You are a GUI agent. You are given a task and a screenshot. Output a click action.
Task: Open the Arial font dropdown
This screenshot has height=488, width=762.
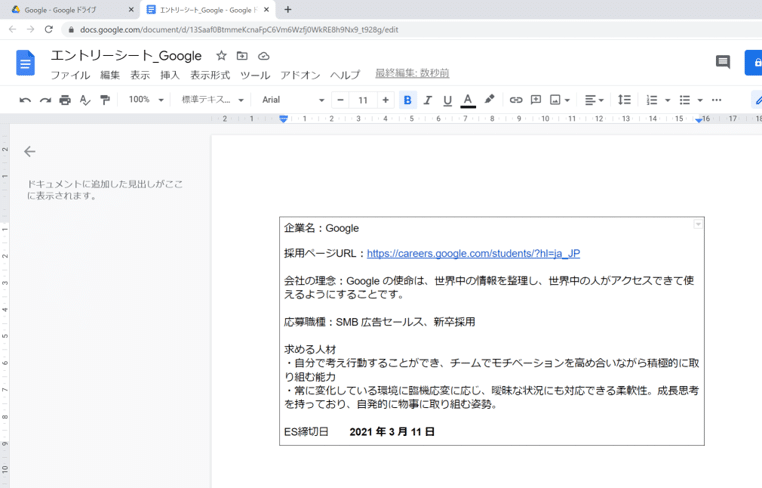(x=293, y=100)
